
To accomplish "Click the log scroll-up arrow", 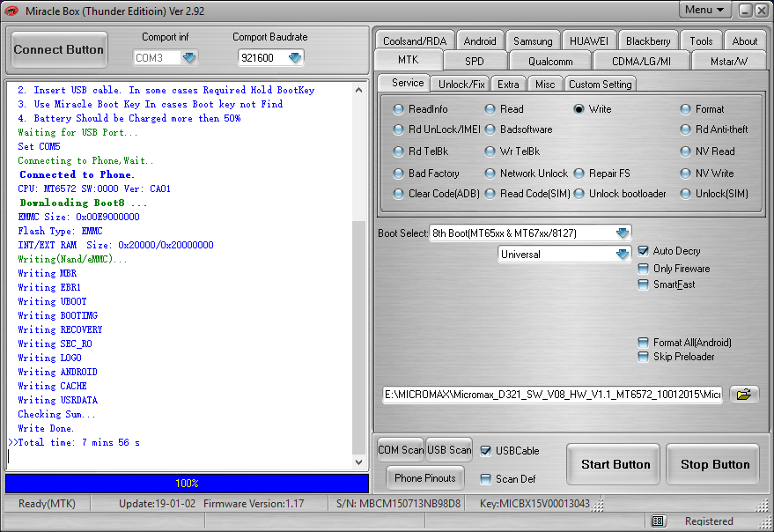I will tap(359, 90).
